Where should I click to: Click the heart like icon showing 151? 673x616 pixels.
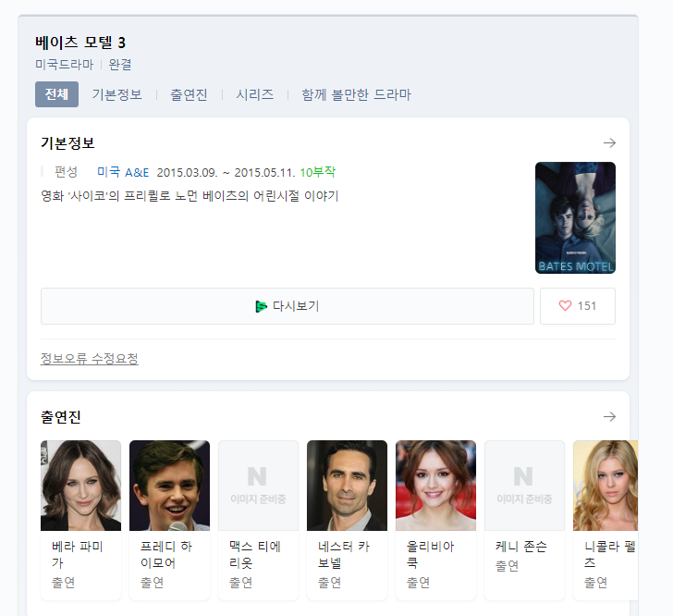[x=566, y=306]
